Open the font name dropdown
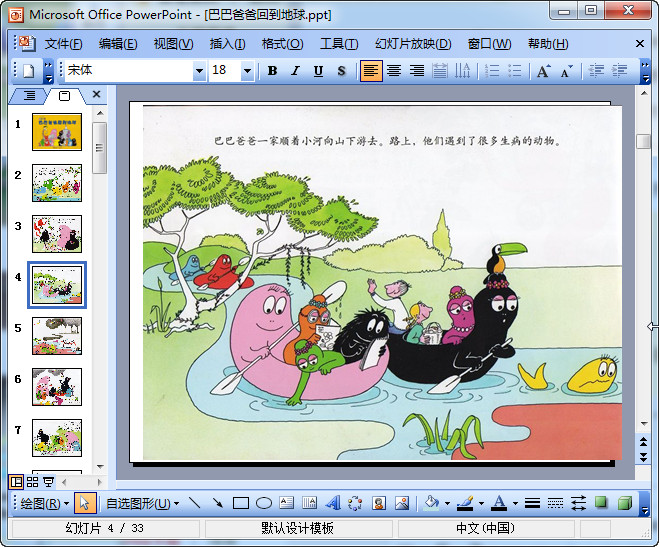Viewport: 659px width, 547px height. pos(199,71)
